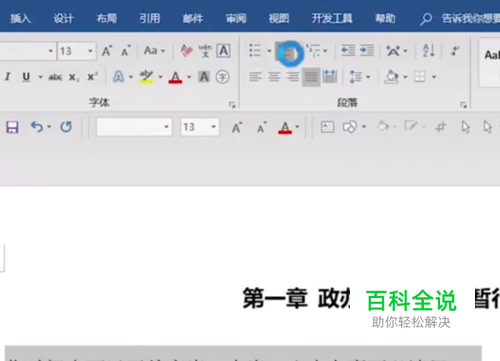Sort the selection with the A-Z sort icon

coord(429,51)
